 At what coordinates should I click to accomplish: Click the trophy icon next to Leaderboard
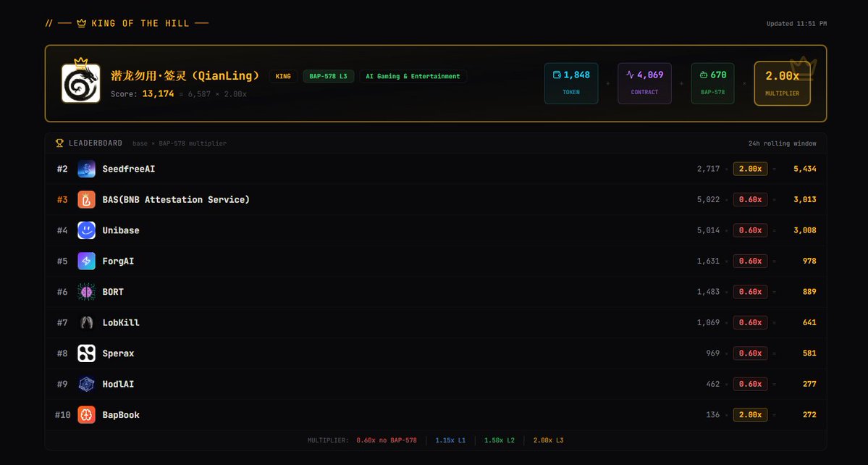pyautogui.click(x=60, y=143)
